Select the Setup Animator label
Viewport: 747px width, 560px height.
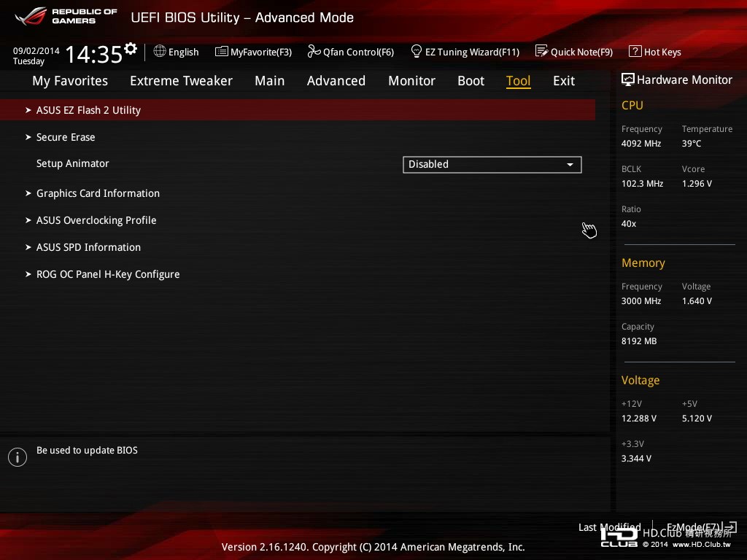point(73,163)
